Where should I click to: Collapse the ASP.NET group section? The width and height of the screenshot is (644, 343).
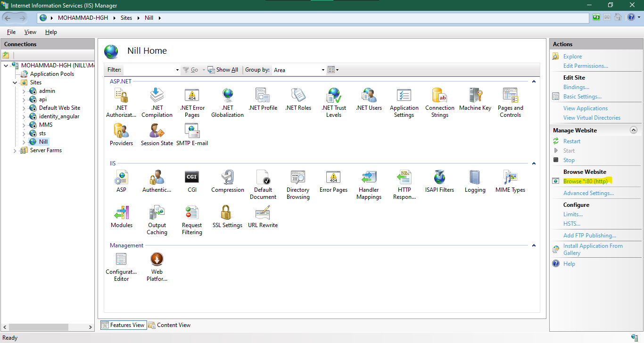coord(534,82)
